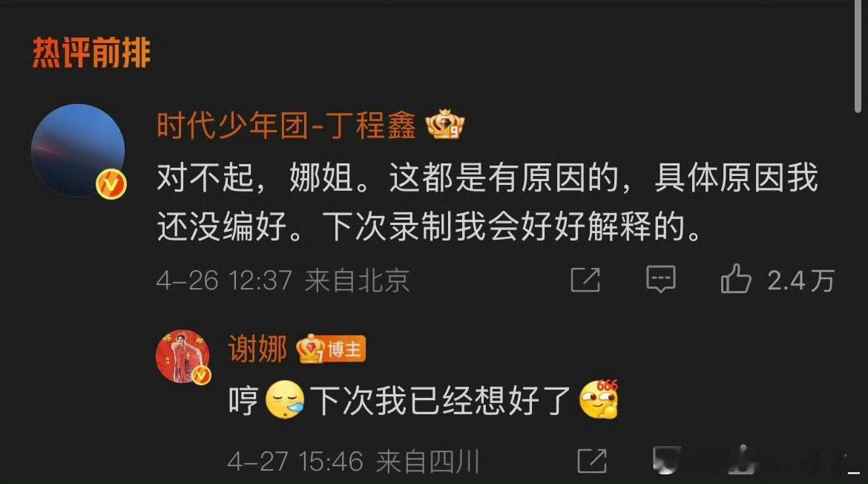Click the crown badge next to 谢娜's name

[x=311, y=349]
